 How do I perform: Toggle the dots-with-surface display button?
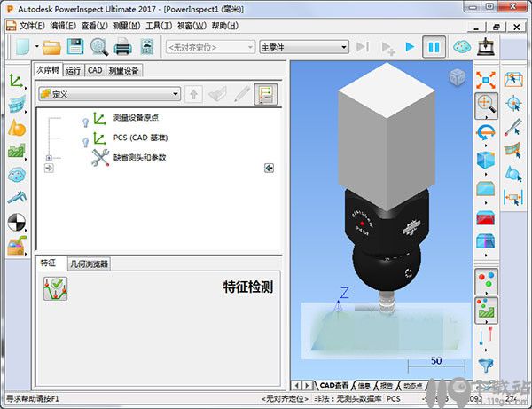click(x=486, y=310)
